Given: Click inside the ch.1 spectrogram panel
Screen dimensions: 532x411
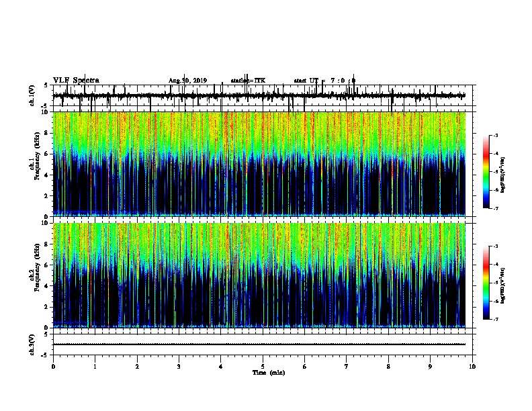Looking at the screenshot, I should (259, 164).
